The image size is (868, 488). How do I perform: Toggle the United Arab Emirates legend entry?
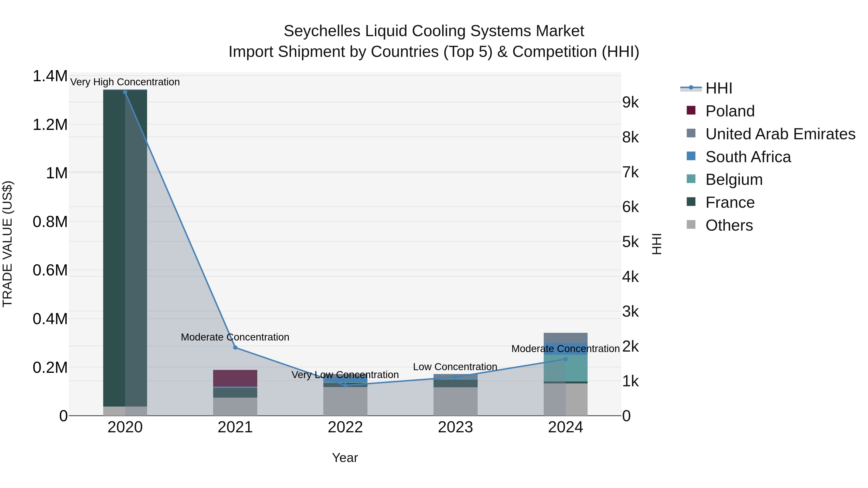(x=771, y=134)
